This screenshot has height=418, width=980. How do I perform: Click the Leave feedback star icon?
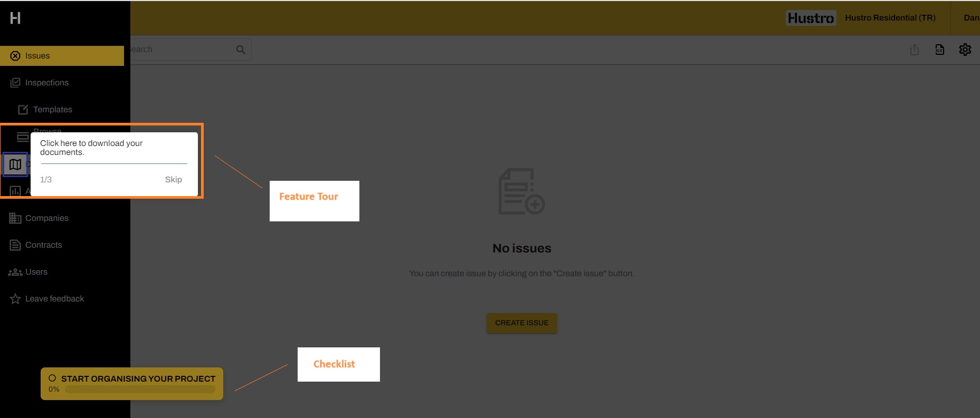pyautogui.click(x=15, y=299)
